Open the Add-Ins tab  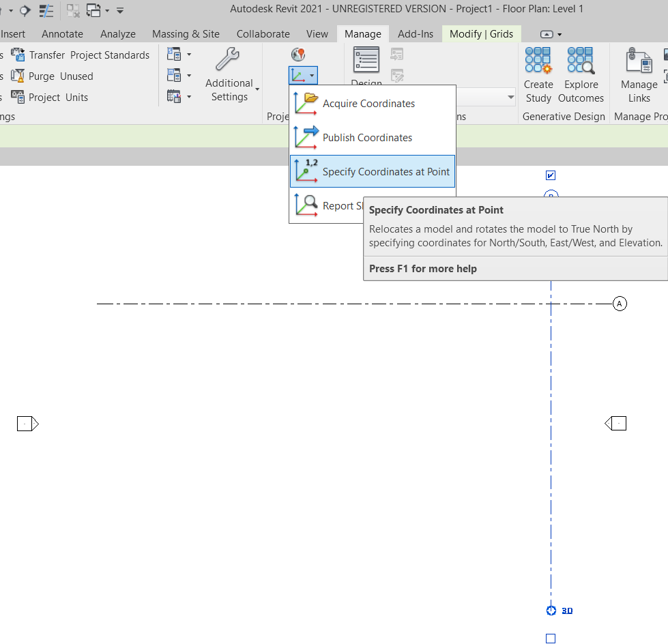[x=416, y=34]
